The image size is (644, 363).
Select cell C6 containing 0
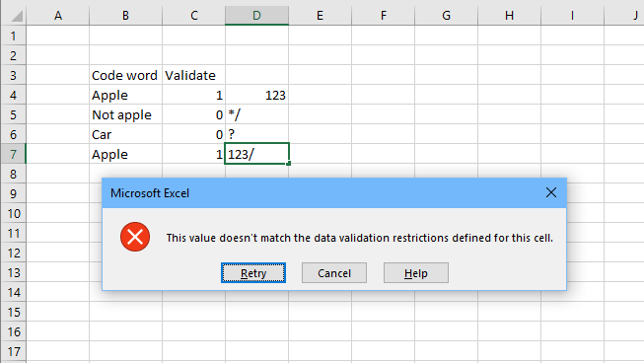click(194, 134)
